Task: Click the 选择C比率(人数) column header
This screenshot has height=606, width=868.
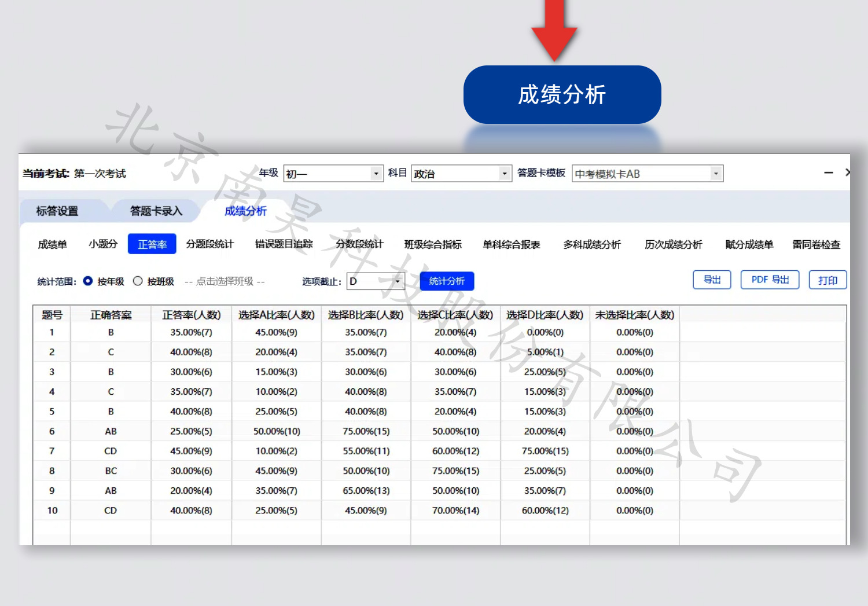Action: (455, 315)
